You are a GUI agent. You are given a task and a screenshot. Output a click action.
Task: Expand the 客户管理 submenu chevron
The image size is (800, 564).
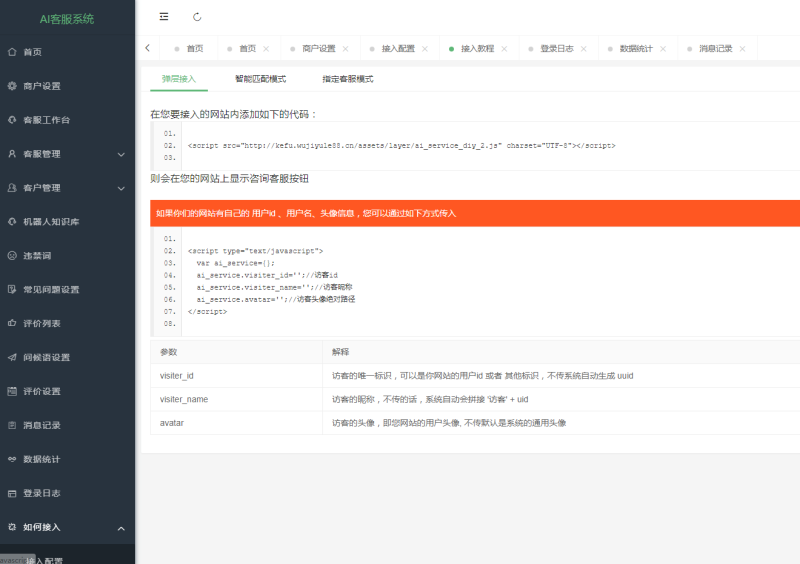[x=121, y=188]
